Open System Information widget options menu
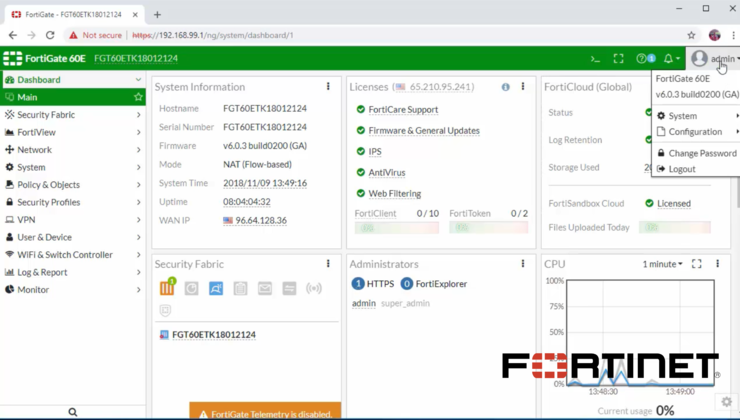740x420 pixels. 328,87
